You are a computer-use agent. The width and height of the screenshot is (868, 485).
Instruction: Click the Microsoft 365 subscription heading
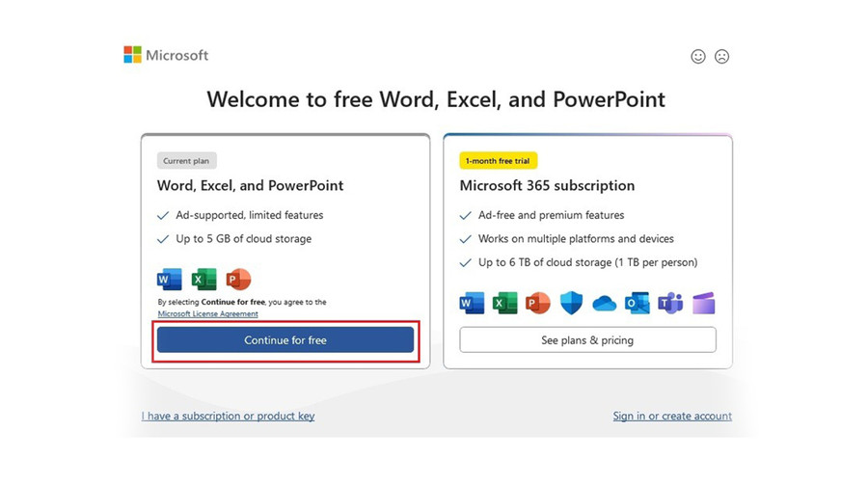547,185
